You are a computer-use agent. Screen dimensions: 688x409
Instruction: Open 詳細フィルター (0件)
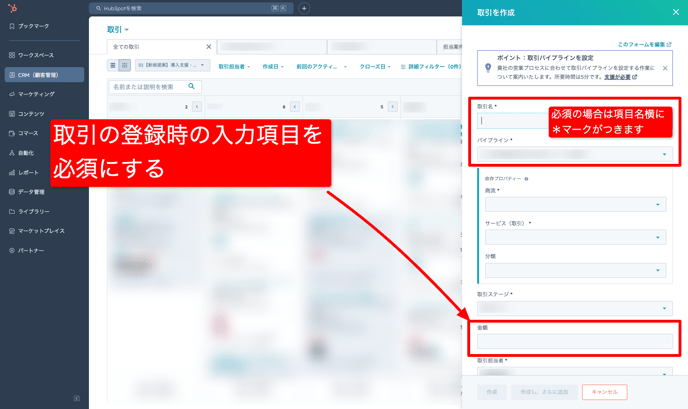tap(431, 67)
